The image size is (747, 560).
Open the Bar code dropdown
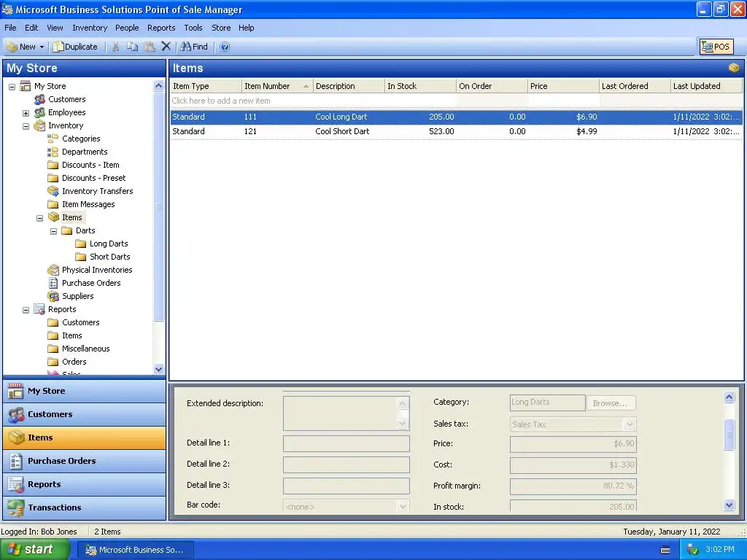point(403,506)
